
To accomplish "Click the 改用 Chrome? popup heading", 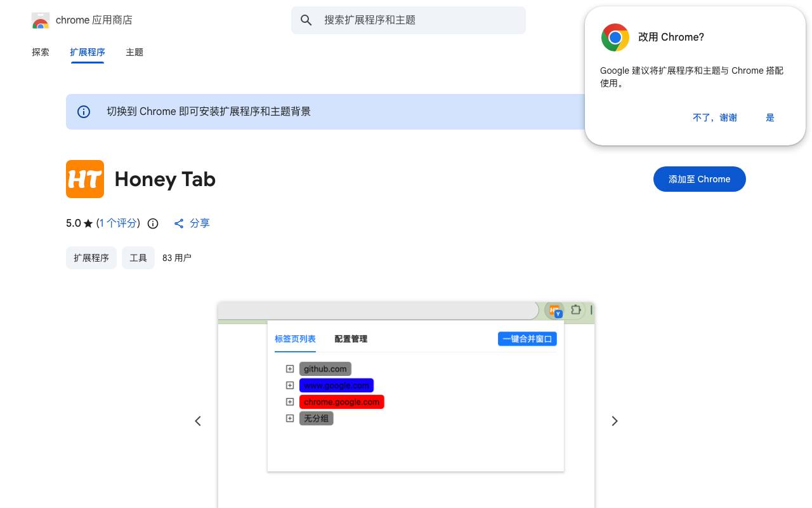I will (x=671, y=37).
